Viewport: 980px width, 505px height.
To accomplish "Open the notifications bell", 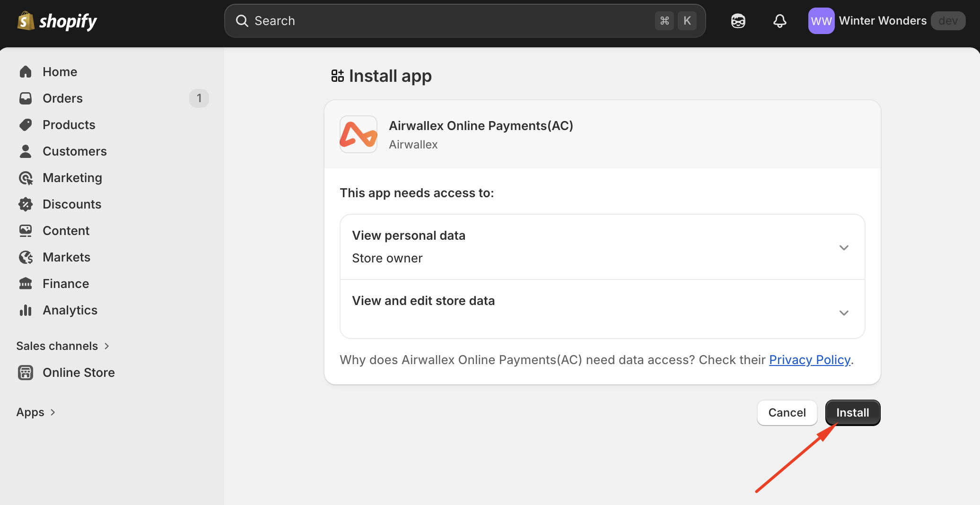I will coord(780,21).
